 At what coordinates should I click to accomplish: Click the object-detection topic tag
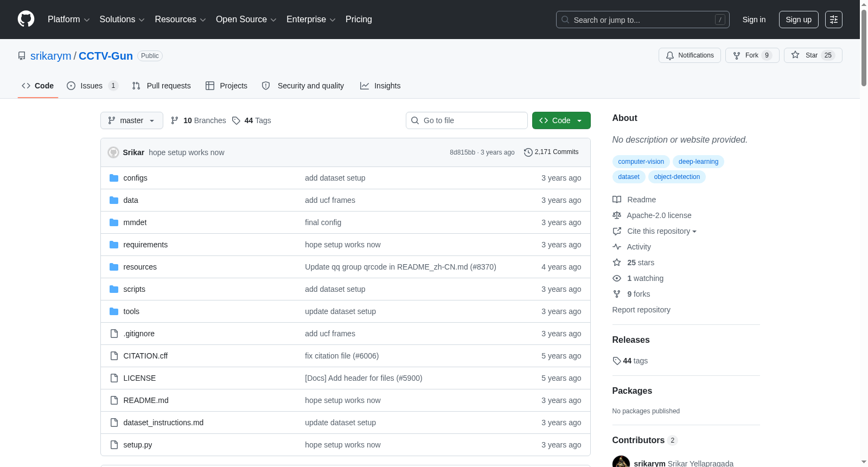pos(676,177)
